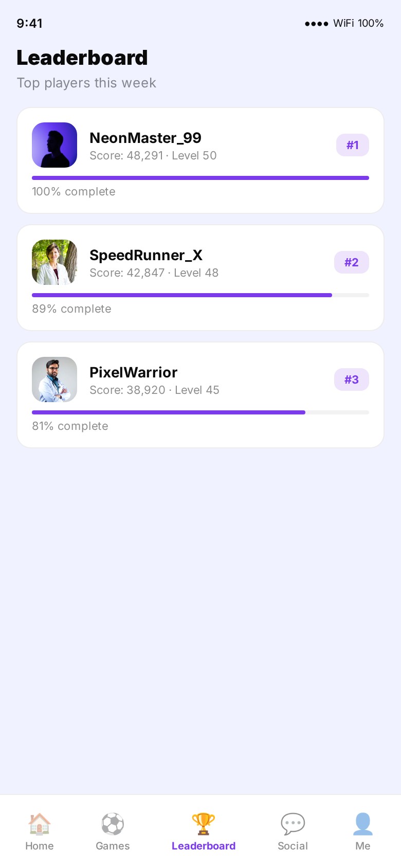Open NeonMaster_99 player name
The height and width of the screenshot is (868, 401).
click(145, 138)
